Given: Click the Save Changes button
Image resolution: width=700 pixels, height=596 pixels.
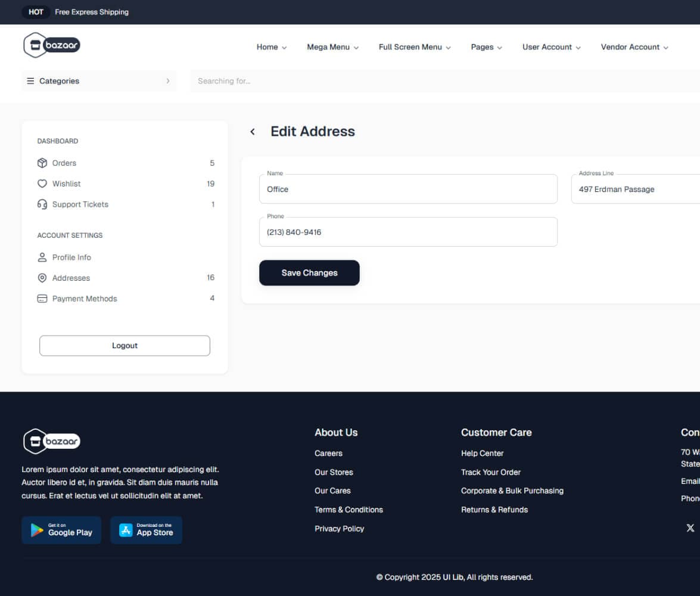Looking at the screenshot, I should click(309, 272).
